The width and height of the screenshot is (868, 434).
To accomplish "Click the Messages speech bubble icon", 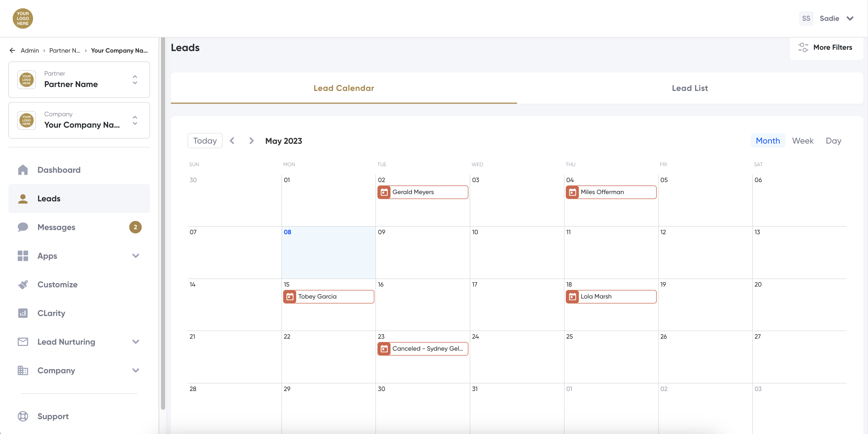I will (23, 227).
